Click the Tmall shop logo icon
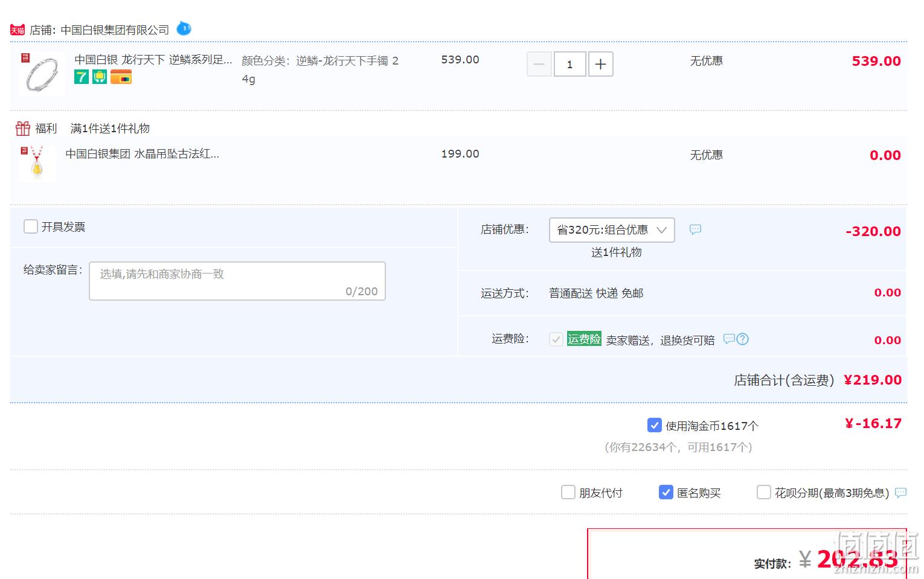 [18, 30]
